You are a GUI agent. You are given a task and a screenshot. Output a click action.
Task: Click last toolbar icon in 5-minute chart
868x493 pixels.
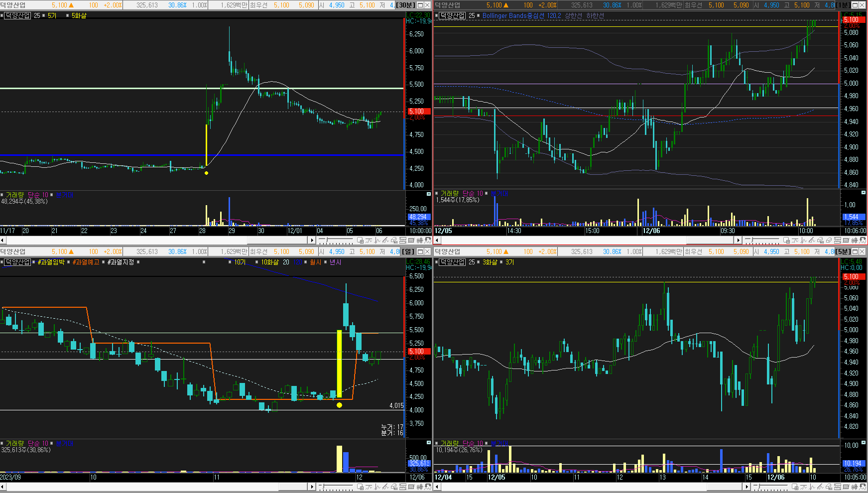[863, 487]
